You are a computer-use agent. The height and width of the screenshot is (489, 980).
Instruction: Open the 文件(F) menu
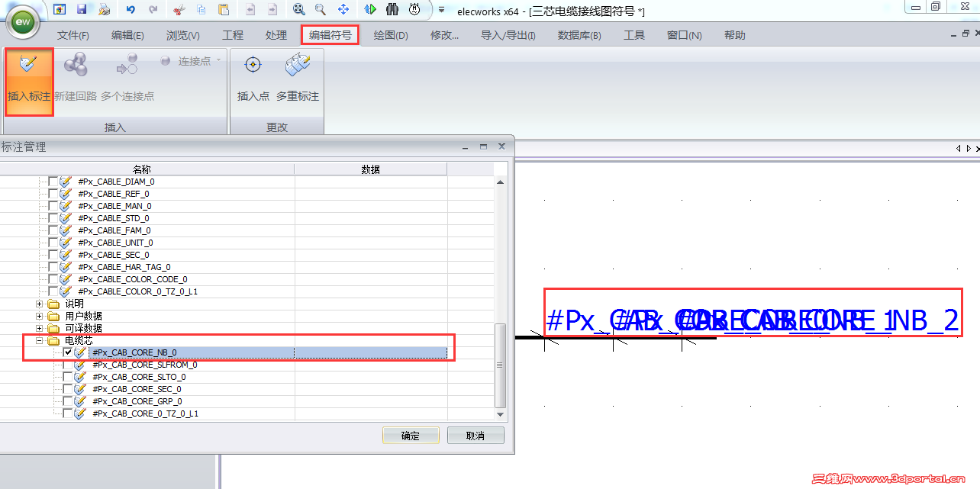coord(73,35)
